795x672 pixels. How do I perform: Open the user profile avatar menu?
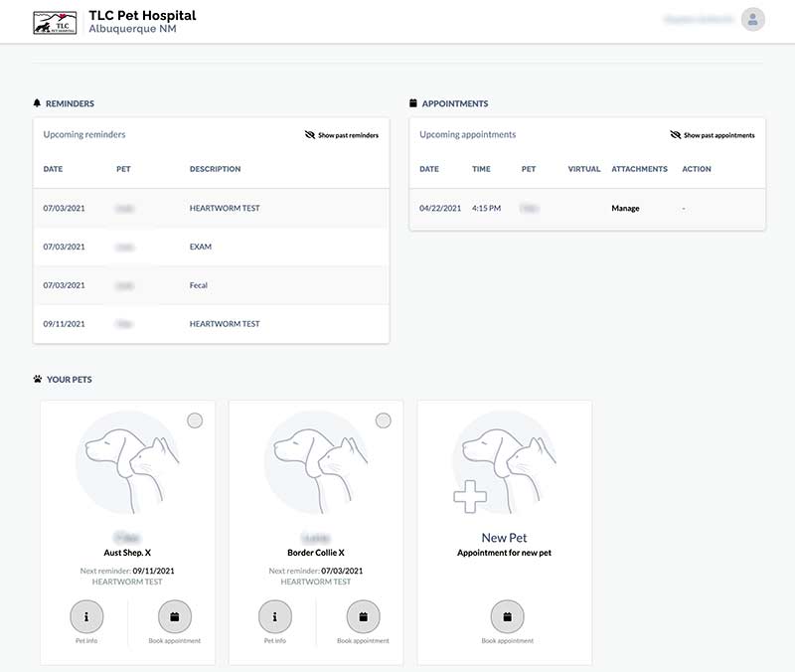pos(753,20)
